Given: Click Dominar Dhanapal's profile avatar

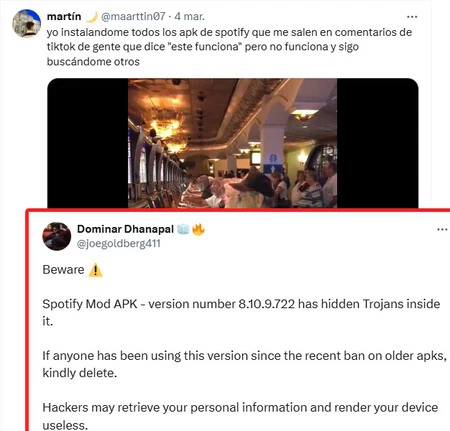Looking at the screenshot, I should coord(57,236).
